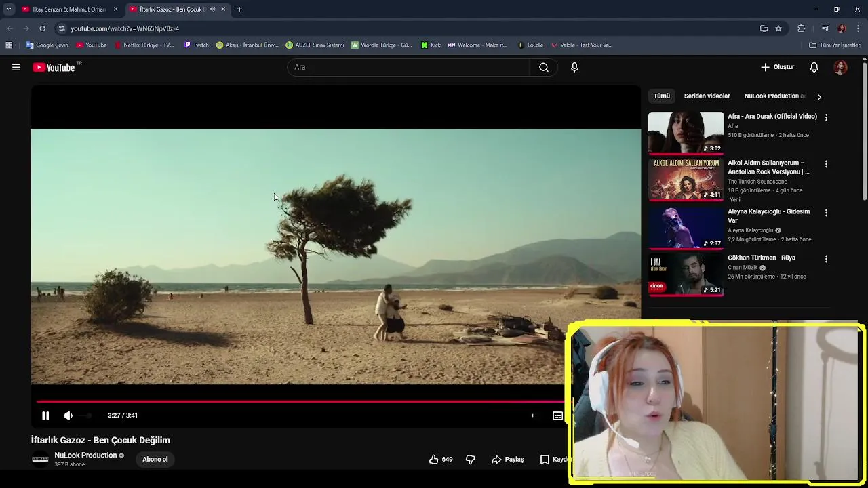Image resolution: width=868 pixels, height=488 pixels.
Task: Click the Gökhan Türkmen - Rüya title
Action: 762,258
